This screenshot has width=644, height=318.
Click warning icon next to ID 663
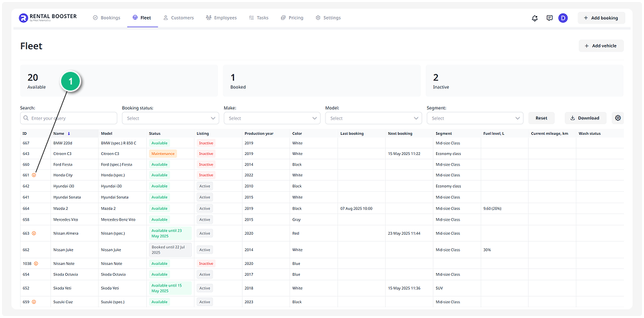click(34, 233)
